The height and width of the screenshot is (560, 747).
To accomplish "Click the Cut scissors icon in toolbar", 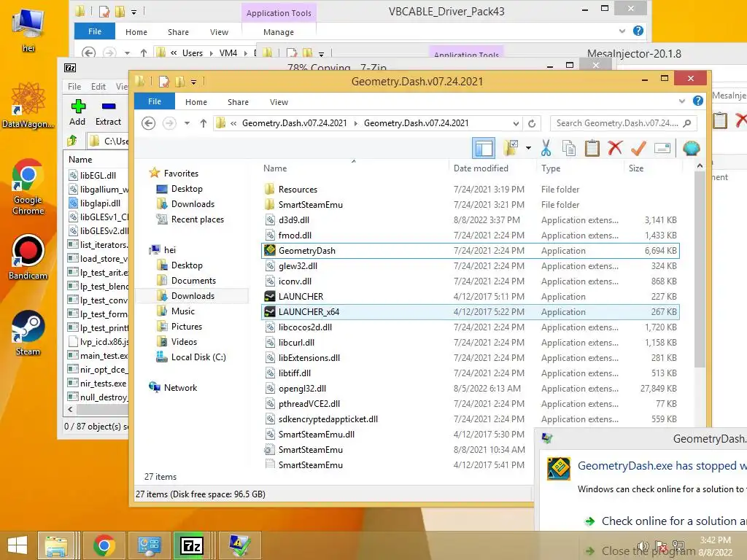I will 546,148.
